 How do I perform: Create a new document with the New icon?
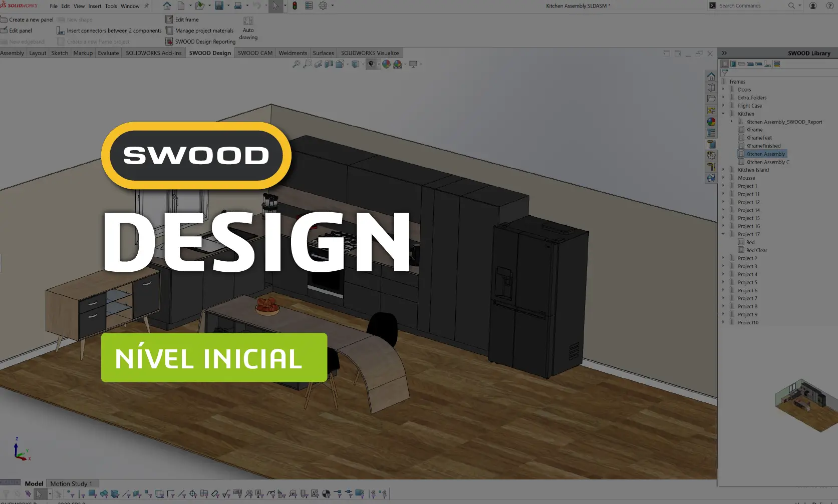tap(181, 6)
